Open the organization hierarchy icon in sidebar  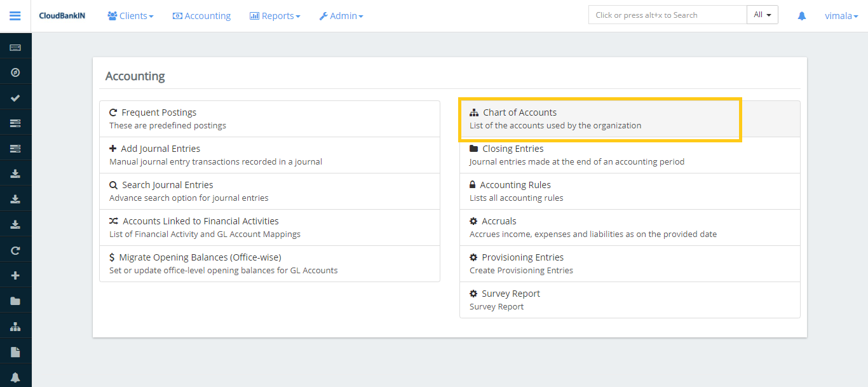pos(15,325)
